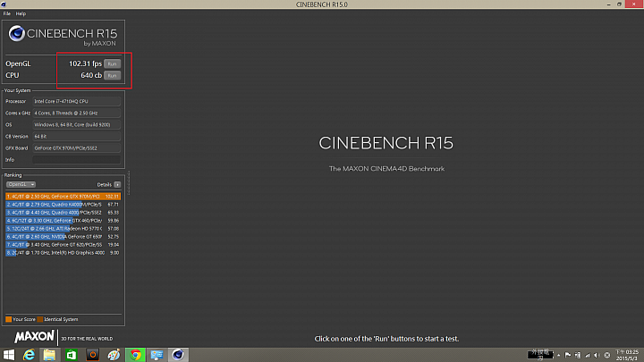Select the Processor field Intel Core i7-4710HQ
The image size is (644, 362).
(x=76, y=101)
